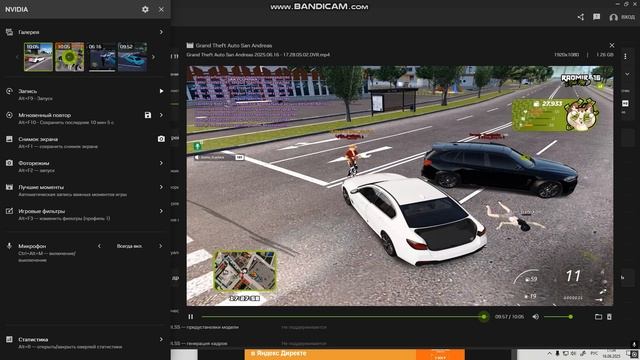Open the second gallery thumbnail with green circle
The height and width of the screenshot is (360, 640).
click(x=69, y=57)
